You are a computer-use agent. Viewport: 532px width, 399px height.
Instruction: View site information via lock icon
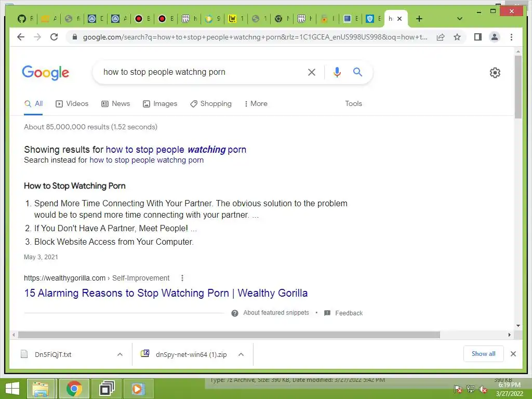pyautogui.click(x=75, y=37)
